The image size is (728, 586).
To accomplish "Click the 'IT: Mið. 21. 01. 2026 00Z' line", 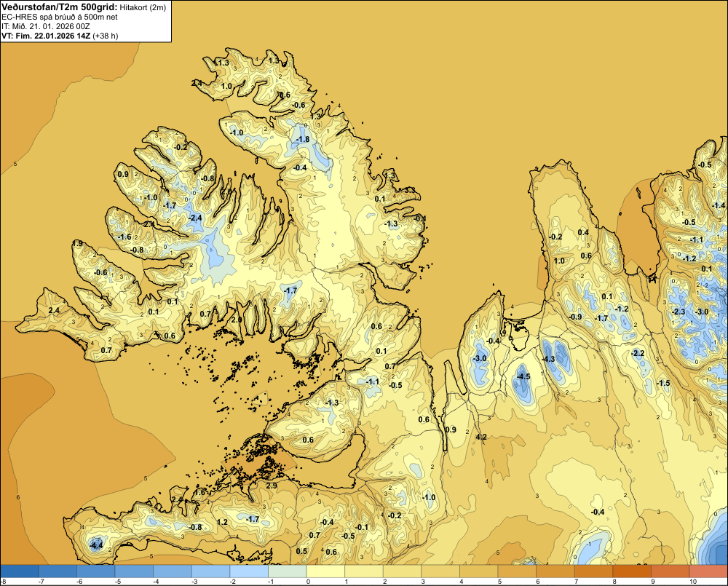I will click(45, 26).
